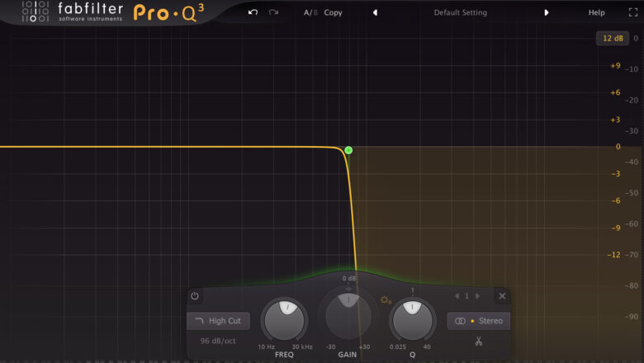The width and height of the screenshot is (644, 363).
Task: Go to next preset arrow
Action: pos(547,12)
